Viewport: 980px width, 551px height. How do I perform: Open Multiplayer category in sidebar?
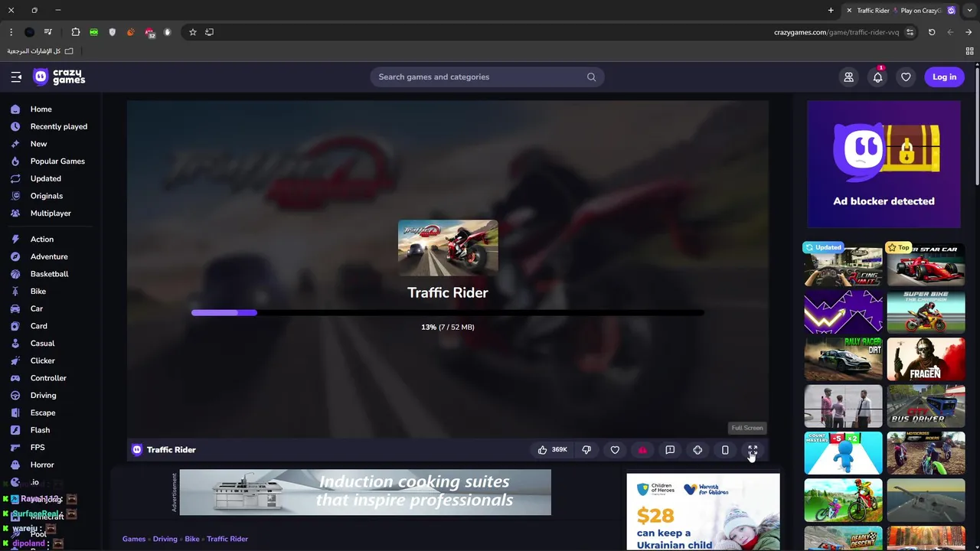(x=51, y=214)
